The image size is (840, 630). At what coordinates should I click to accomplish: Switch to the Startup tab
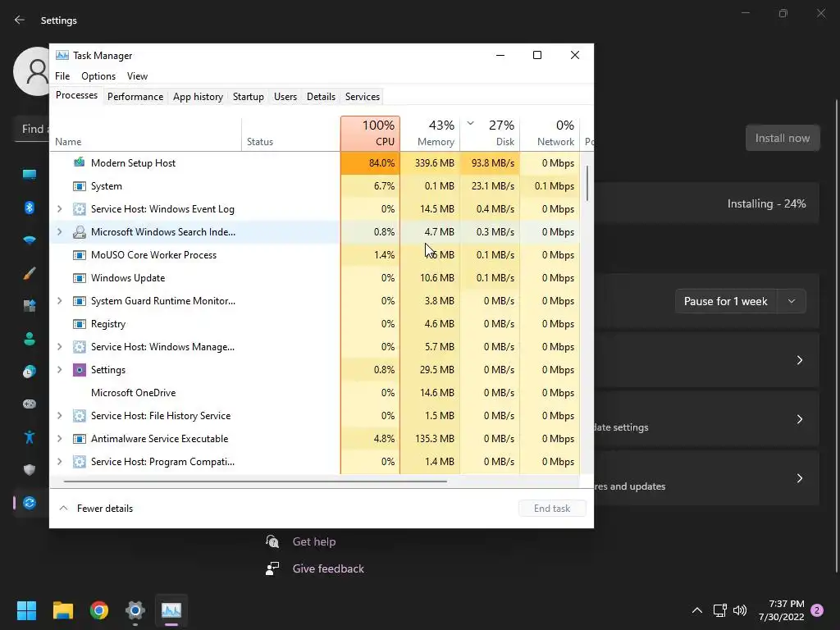(x=248, y=97)
